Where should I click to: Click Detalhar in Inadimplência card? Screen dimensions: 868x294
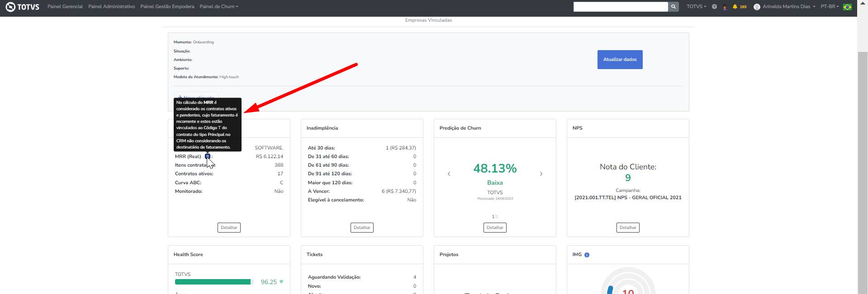pos(362,228)
